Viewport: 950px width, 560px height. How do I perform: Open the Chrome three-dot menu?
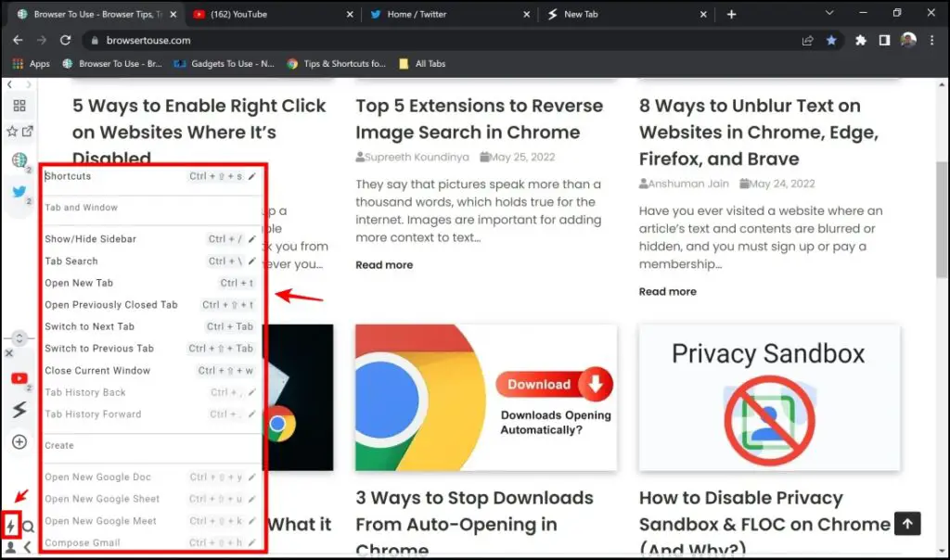[931, 41]
